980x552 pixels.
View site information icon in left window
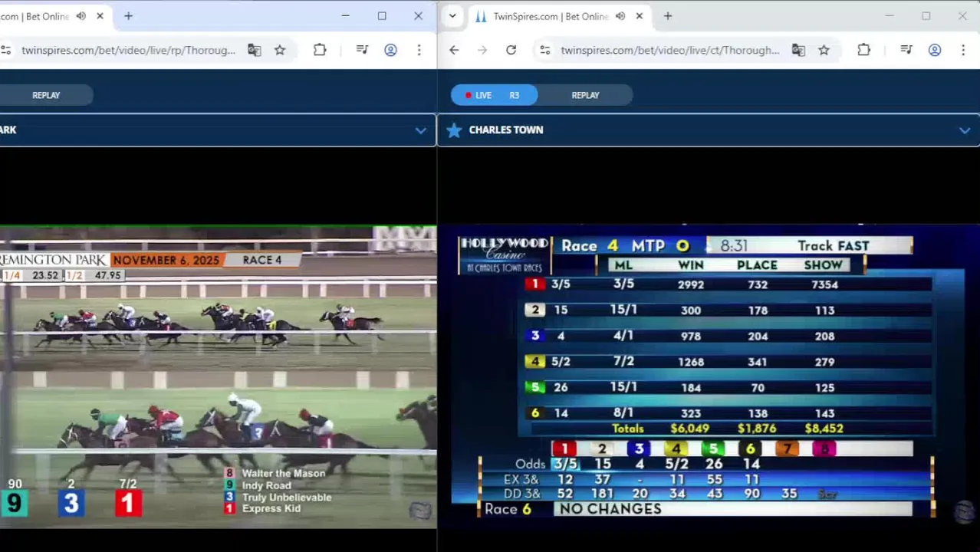[5, 50]
